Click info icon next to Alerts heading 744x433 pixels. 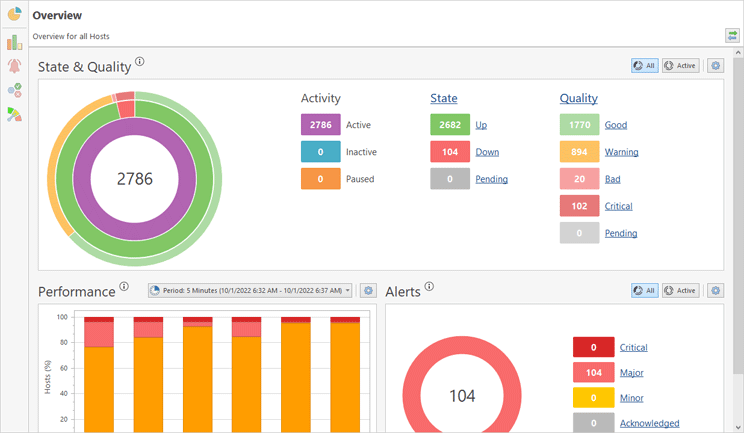pos(429,287)
